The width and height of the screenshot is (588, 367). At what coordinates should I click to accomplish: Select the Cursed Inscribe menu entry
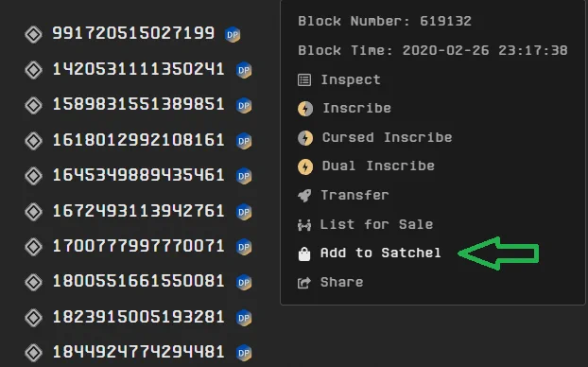[387, 137]
